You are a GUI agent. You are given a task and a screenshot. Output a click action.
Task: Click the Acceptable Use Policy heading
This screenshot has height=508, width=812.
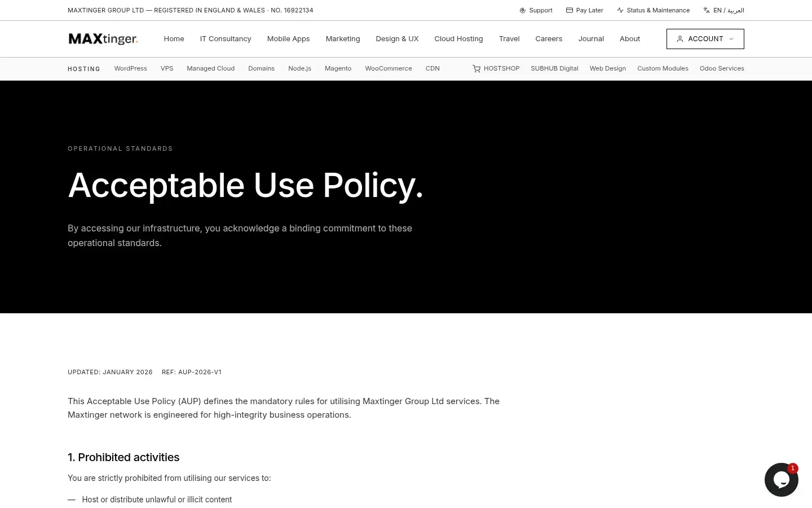245,185
